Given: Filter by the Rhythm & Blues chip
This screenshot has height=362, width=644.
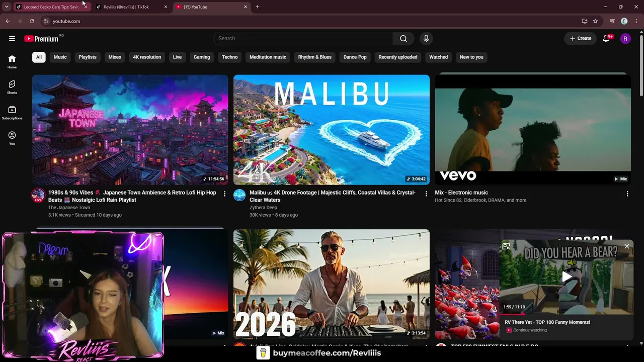Looking at the screenshot, I should tap(315, 57).
